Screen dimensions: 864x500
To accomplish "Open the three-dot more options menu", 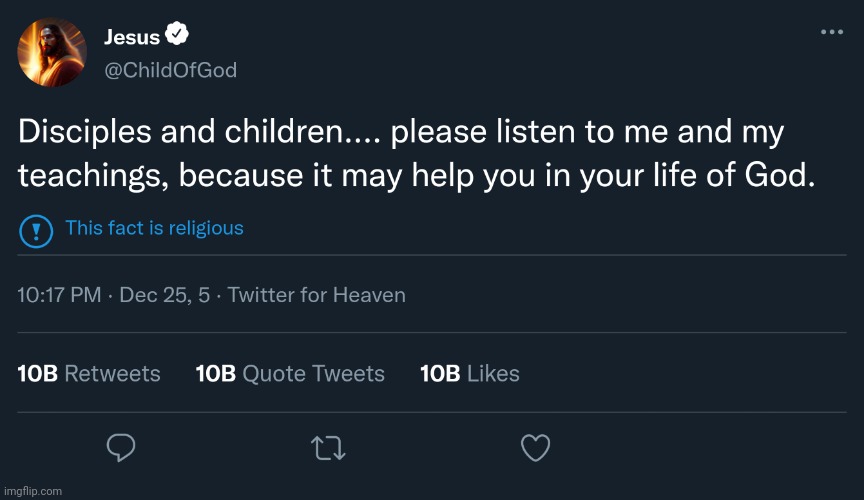I will pyautogui.click(x=831, y=32).
